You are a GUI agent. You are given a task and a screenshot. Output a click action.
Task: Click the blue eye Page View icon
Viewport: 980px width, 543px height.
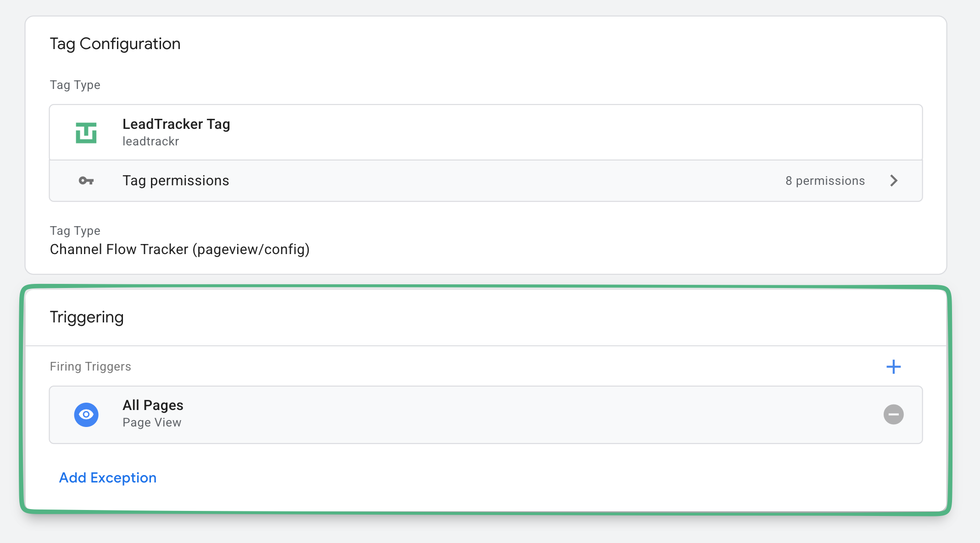86,415
